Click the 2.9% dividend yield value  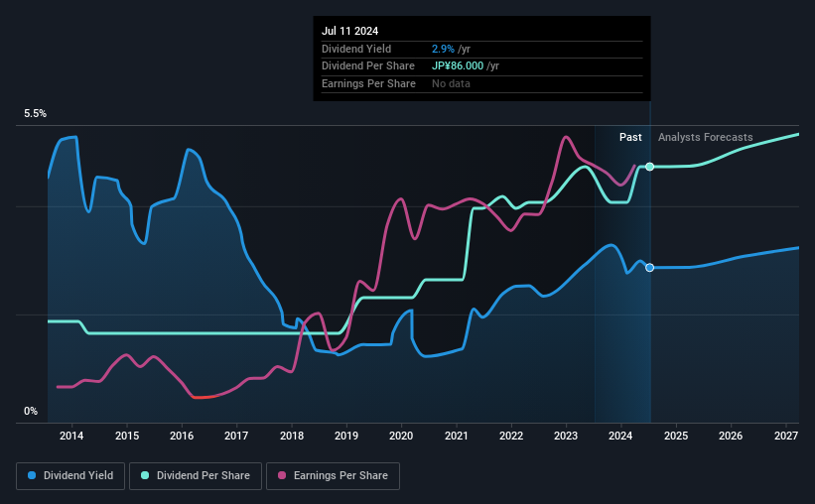pyautogui.click(x=443, y=49)
